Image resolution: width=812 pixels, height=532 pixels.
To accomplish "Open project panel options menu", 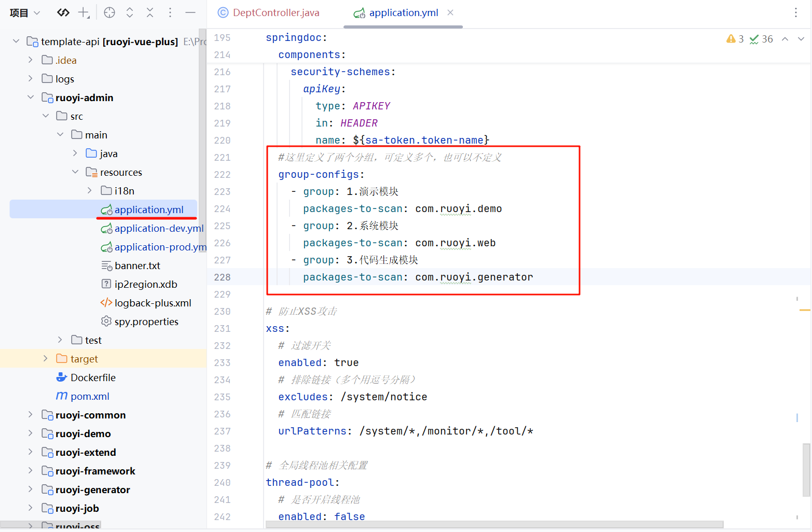I will click(170, 12).
